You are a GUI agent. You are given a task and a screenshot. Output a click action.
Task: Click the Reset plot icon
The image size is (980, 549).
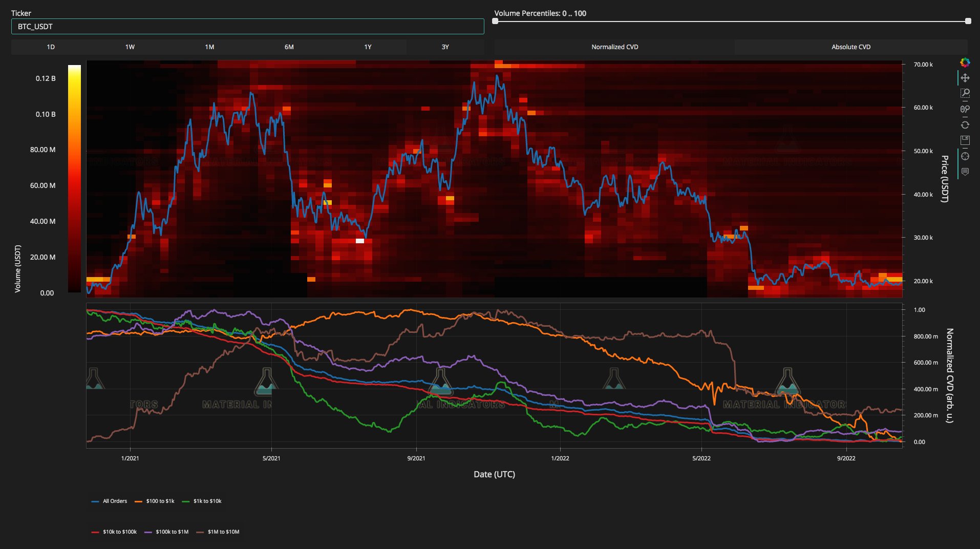pyautogui.click(x=965, y=125)
